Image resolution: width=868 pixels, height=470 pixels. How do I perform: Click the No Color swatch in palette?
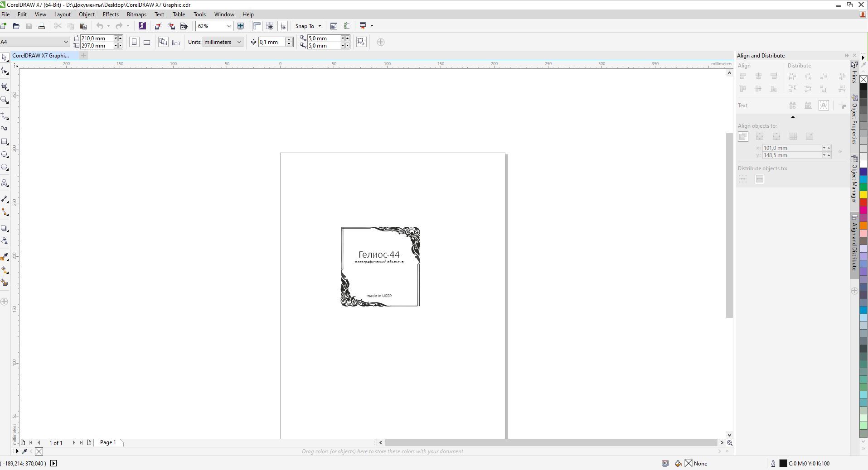[x=863, y=80]
